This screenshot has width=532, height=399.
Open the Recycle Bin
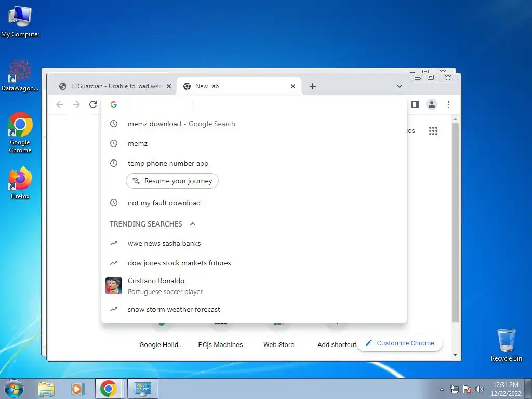tap(506, 345)
